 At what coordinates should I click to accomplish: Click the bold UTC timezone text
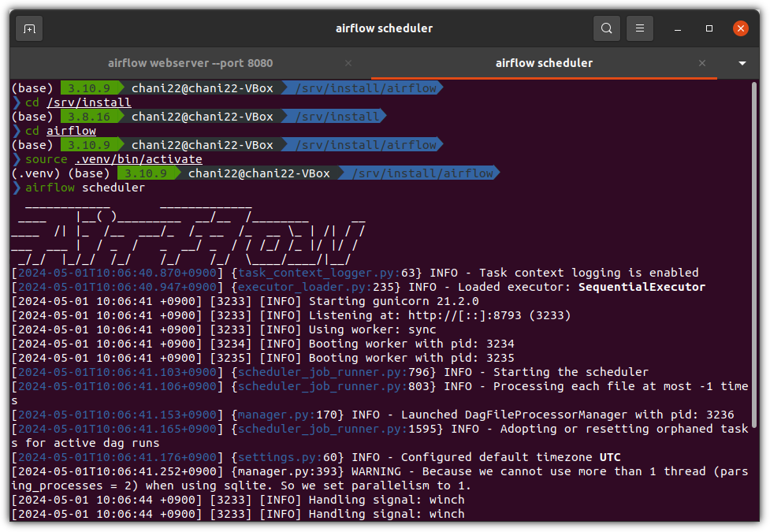tap(610, 457)
